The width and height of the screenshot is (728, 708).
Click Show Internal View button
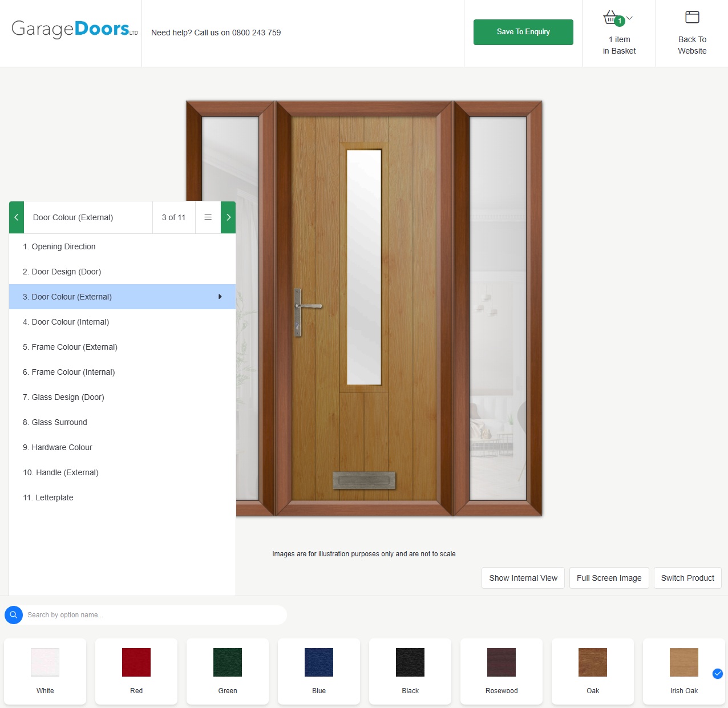[523, 578]
